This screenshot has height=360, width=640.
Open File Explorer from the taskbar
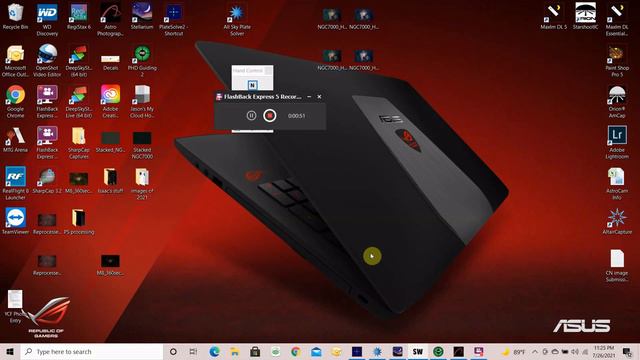(234, 351)
